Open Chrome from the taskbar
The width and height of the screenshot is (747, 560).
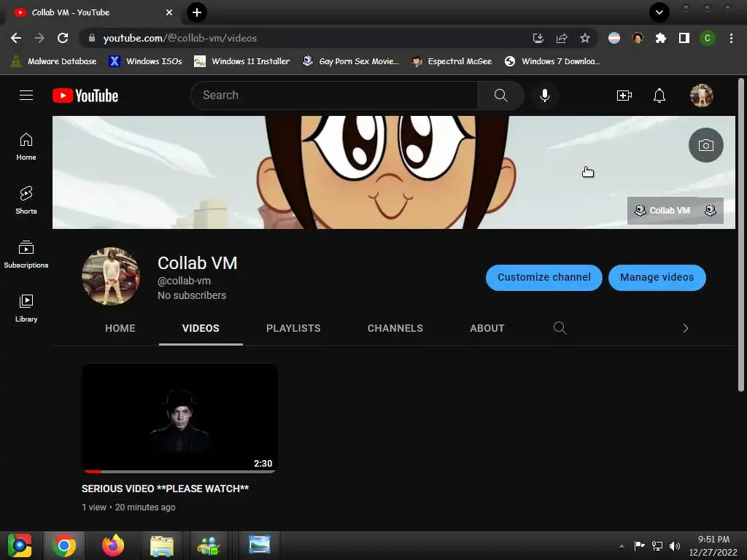(64, 545)
